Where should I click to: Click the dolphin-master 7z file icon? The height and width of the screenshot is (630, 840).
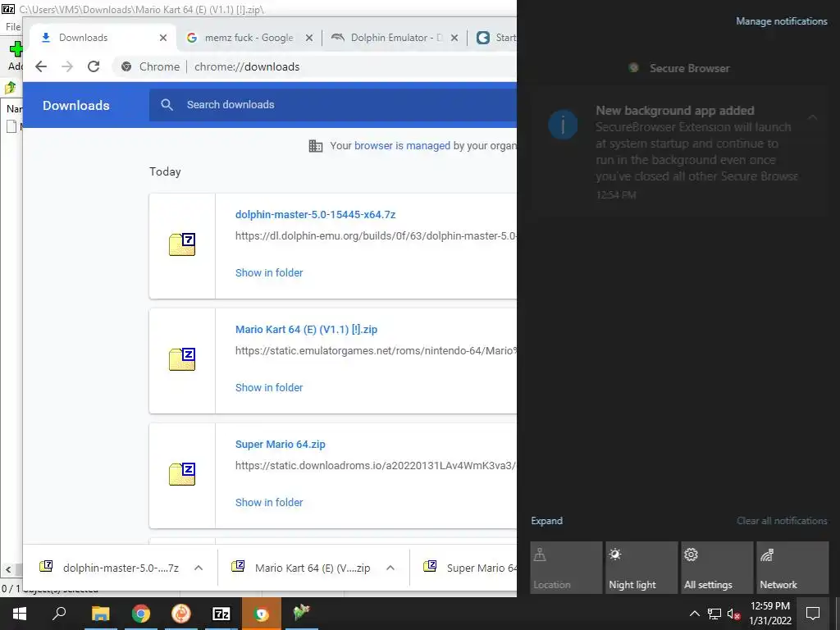tap(182, 244)
